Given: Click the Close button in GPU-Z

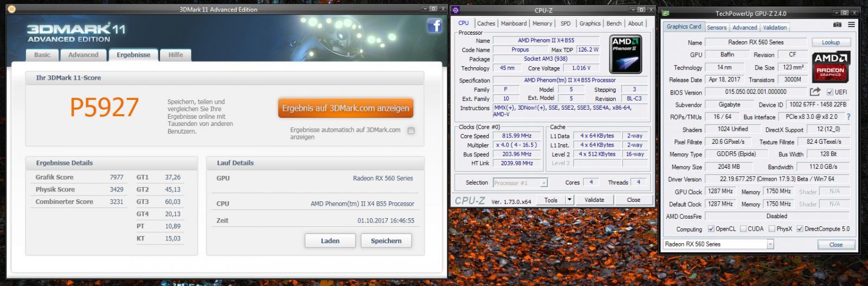Looking at the screenshot, I should click(x=836, y=244).
